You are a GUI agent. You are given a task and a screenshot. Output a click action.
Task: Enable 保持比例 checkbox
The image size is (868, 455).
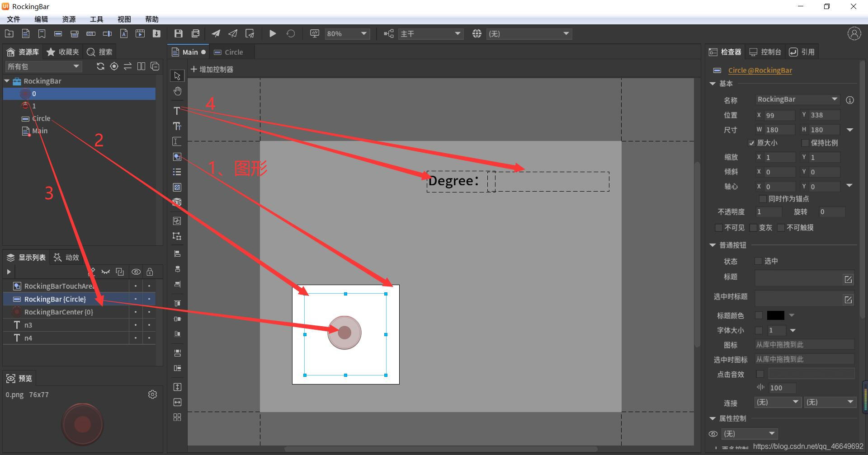coord(805,143)
